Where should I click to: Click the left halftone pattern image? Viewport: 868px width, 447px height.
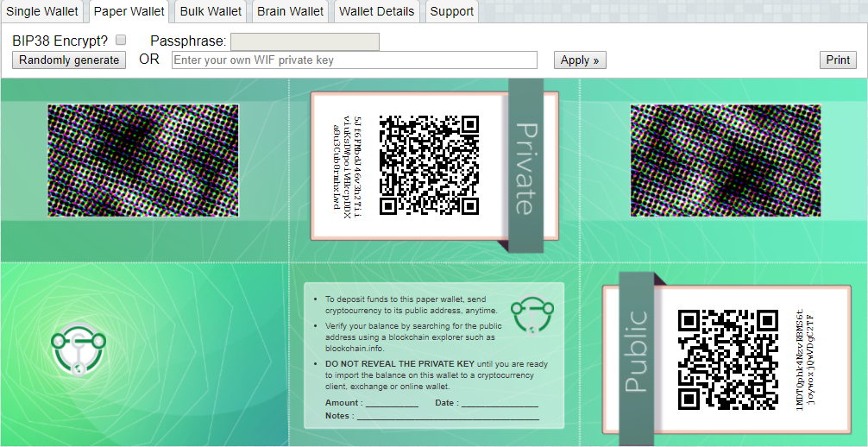click(x=143, y=161)
